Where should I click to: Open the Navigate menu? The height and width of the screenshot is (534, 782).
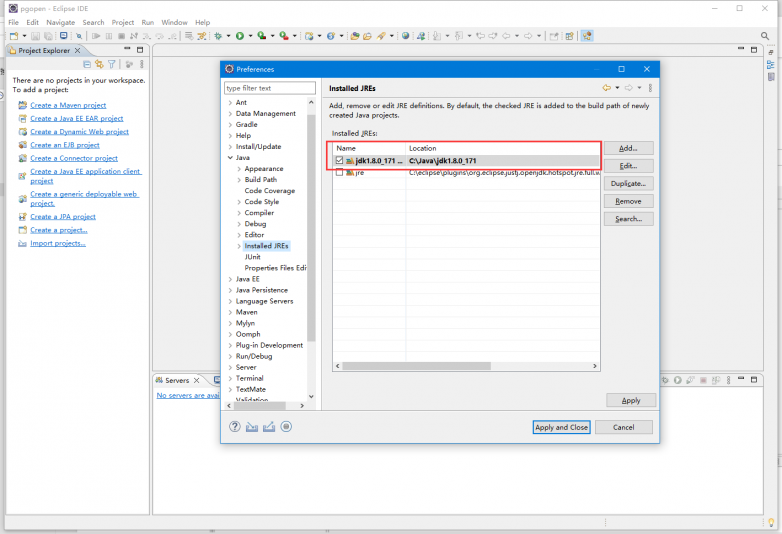click(x=60, y=22)
